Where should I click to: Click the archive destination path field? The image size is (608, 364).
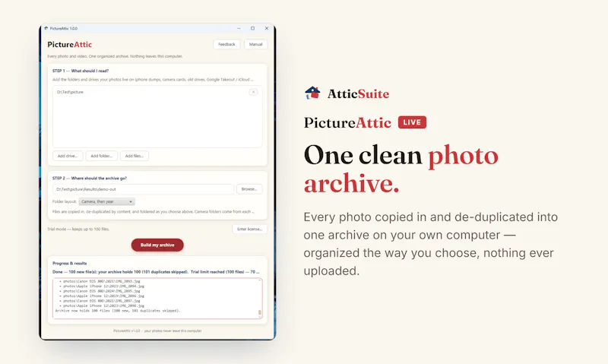pos(143,189)
